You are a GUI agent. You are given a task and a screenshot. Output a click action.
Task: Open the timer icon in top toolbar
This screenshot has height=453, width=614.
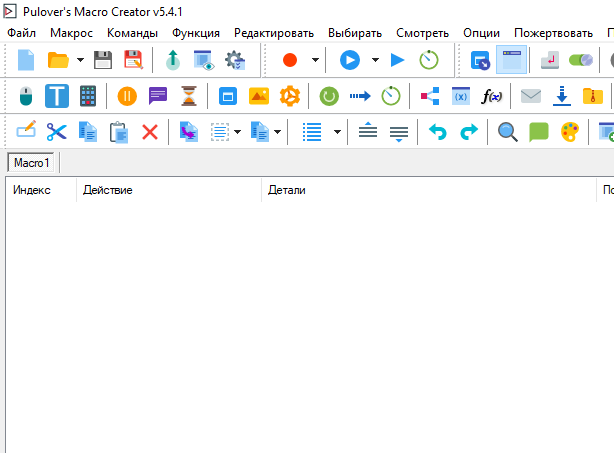point(429,60)
